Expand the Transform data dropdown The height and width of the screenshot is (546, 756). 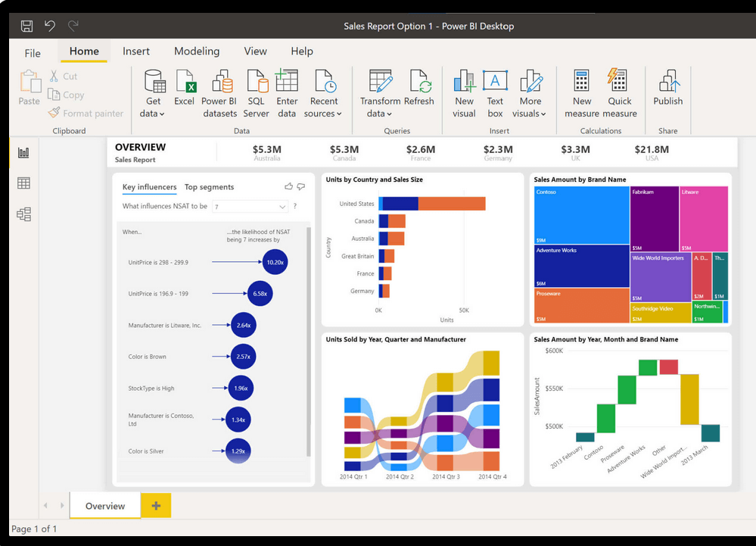pos(389,114)
